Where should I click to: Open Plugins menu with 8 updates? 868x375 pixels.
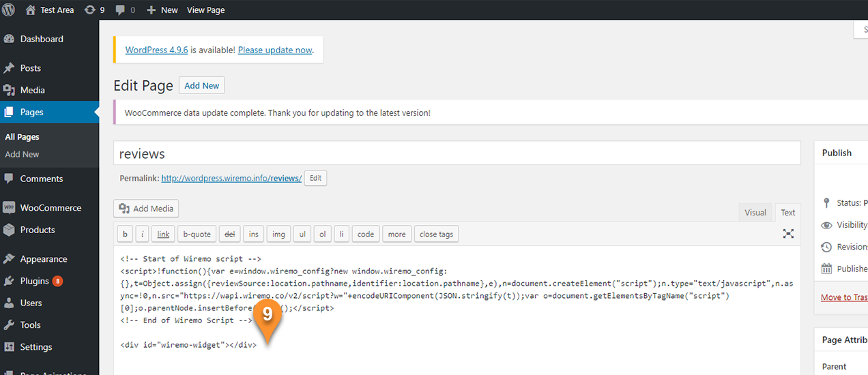(x=49, y=281)
